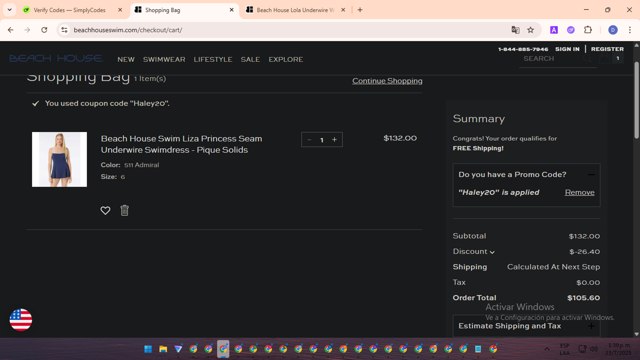Click the quantity field showing 1

click(x=322, y=140)
